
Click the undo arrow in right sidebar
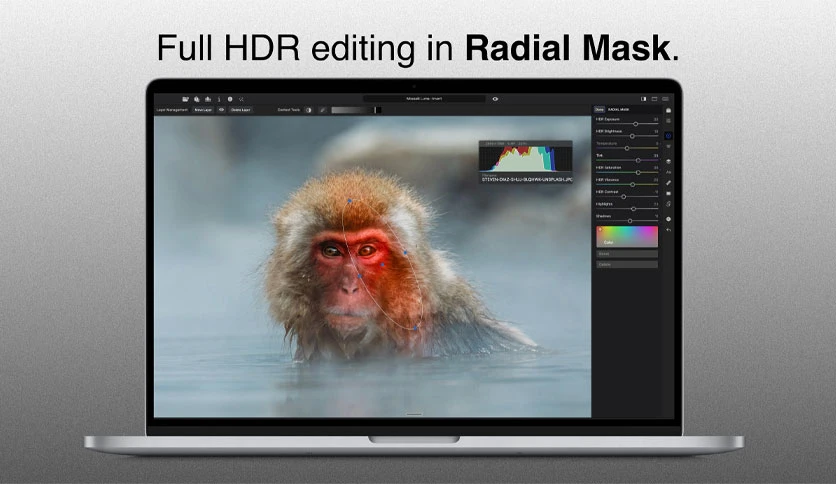click(669, 230)
